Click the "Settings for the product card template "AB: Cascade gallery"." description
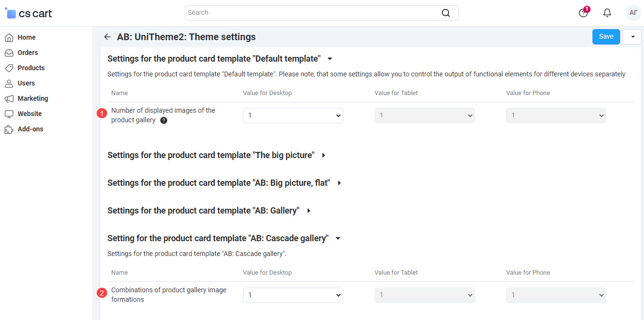 point(197,254)
